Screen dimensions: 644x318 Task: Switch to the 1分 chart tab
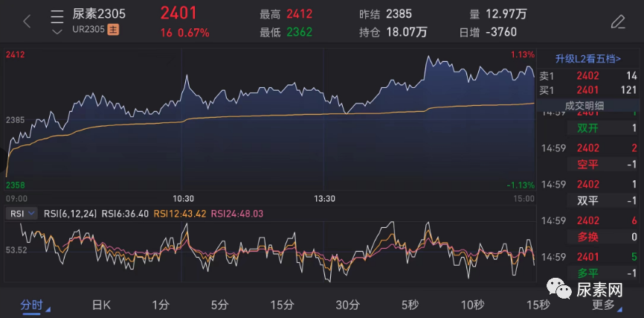(160, 305)
